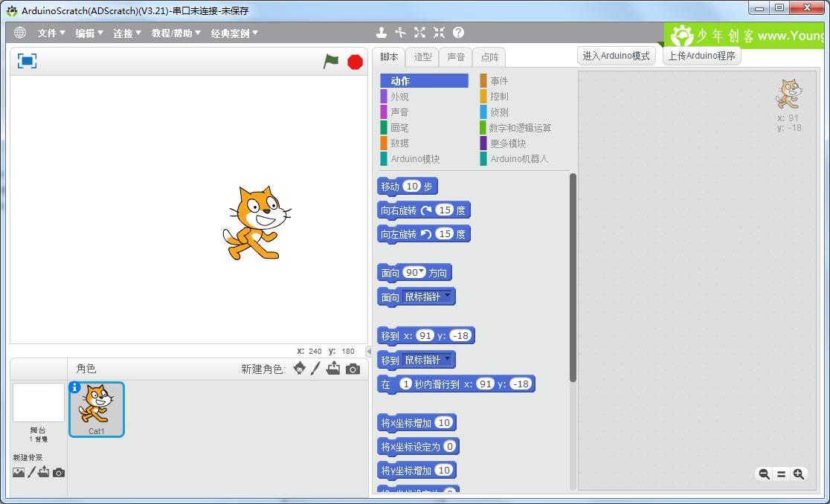Open Cat1 sprite info button

pos(74,387)
